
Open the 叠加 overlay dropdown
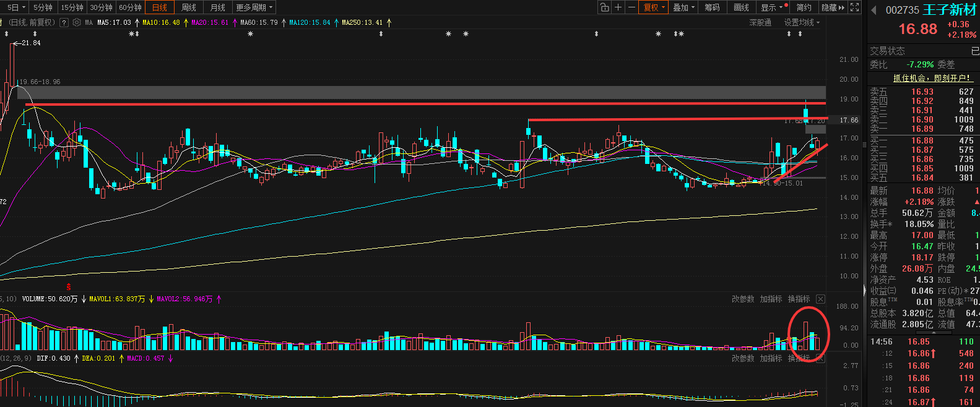click(684, 7)
